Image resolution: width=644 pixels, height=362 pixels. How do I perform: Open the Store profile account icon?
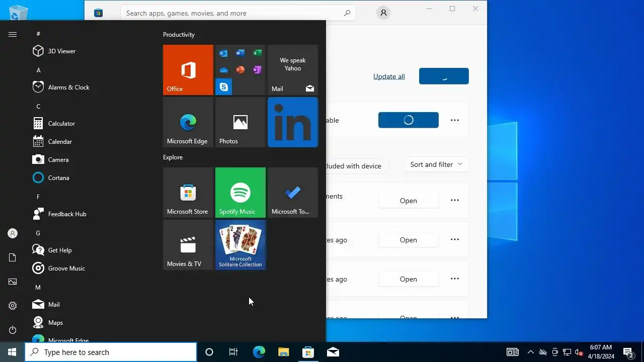point(383,13)
